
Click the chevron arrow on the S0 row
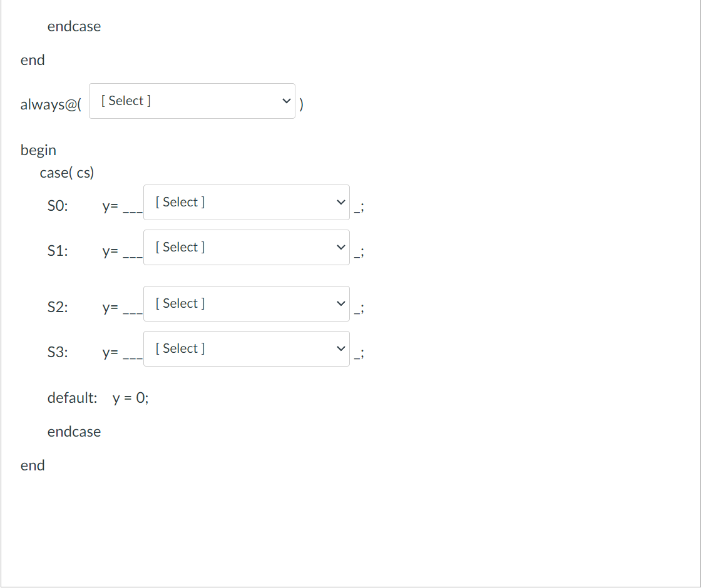coord(340,203)
